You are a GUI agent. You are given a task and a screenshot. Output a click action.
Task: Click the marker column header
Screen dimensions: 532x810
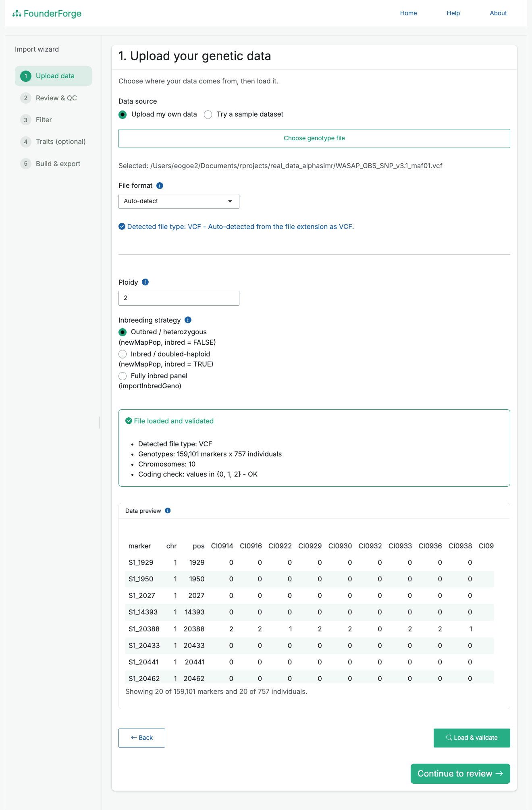(x=140, y=546)
